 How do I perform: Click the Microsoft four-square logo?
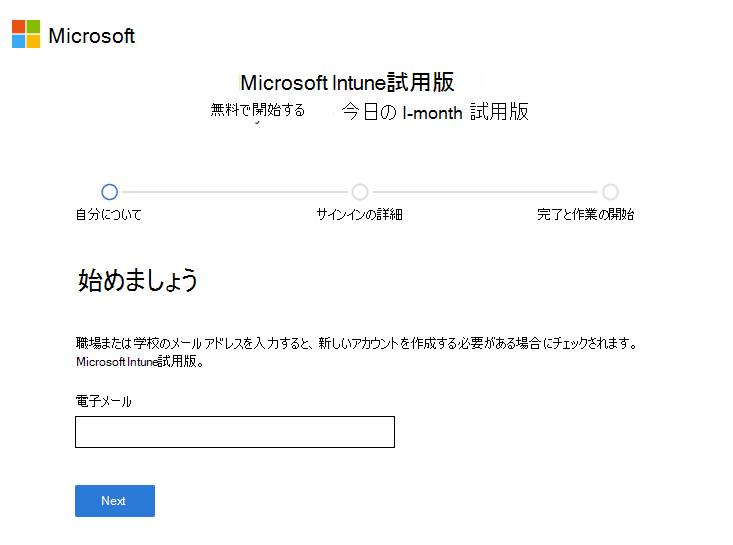(x=26, y=34)
